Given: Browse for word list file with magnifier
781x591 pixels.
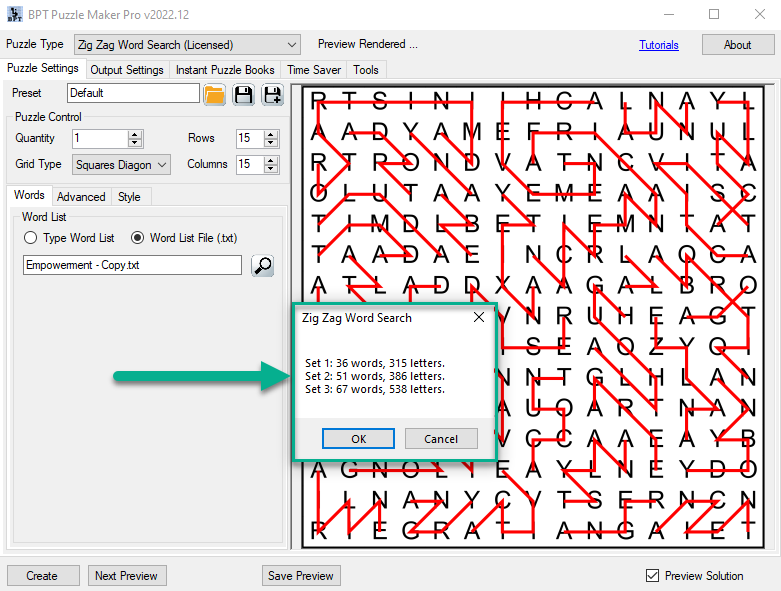Looking at the screenshot, I should tap(262, 265).
